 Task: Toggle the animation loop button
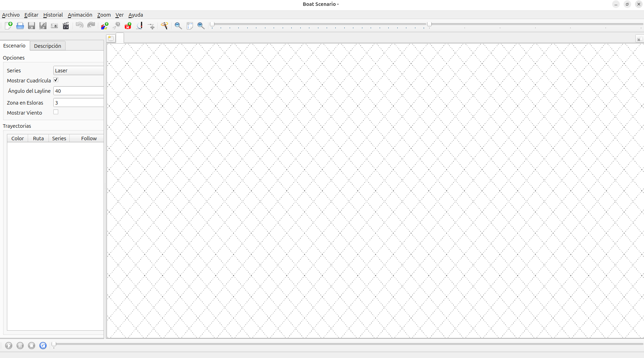(x=43, y=346)
